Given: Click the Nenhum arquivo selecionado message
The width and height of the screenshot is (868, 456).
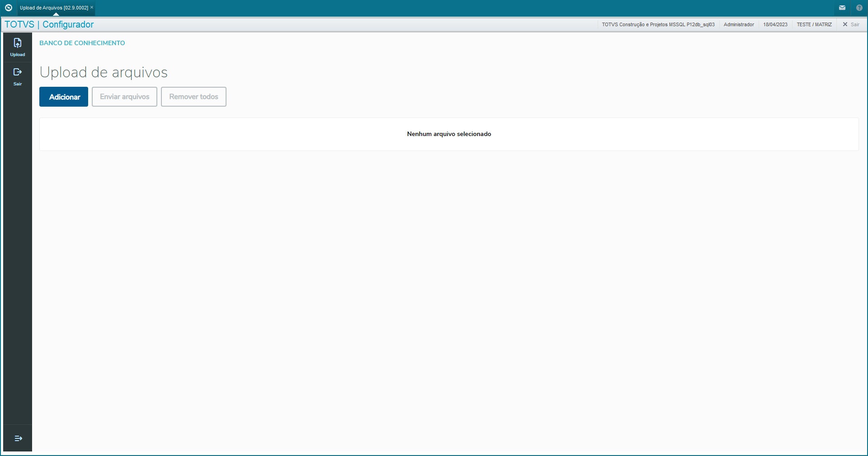Looking at the screenshot, I should point(449,134).
